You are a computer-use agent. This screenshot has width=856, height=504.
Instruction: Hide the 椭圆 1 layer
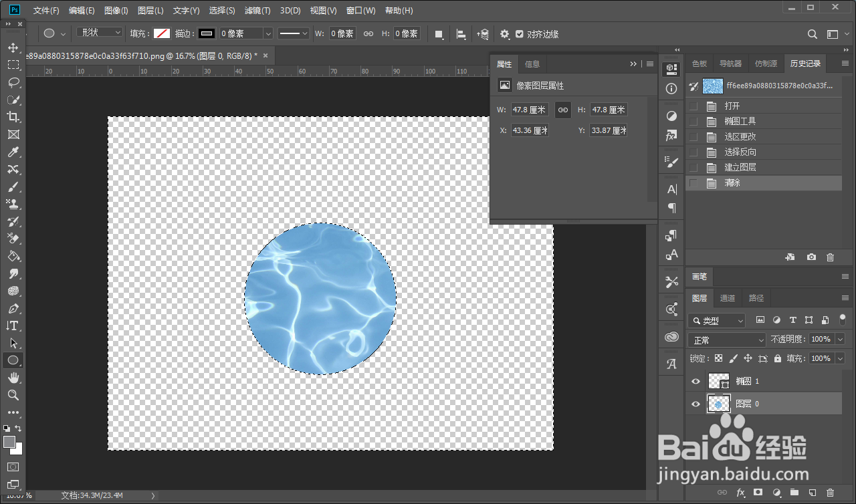click(695, 381)
